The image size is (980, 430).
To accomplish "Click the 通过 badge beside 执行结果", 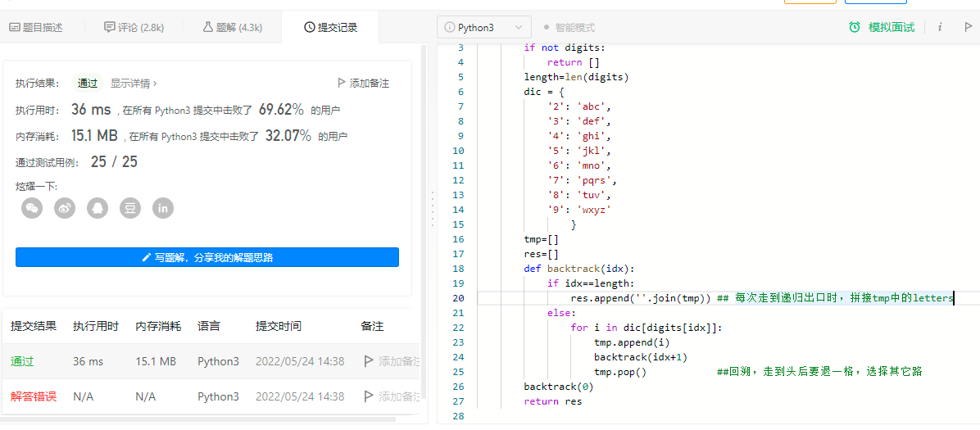I will coord(88,83).
